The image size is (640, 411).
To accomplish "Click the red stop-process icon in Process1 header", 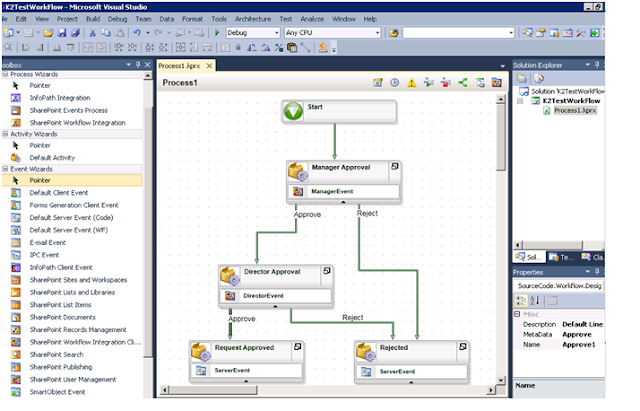I will pos(445,83).
